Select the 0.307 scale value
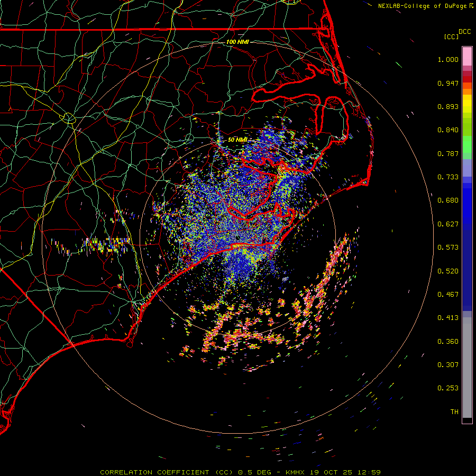476x476 pixels. [448, 365]
